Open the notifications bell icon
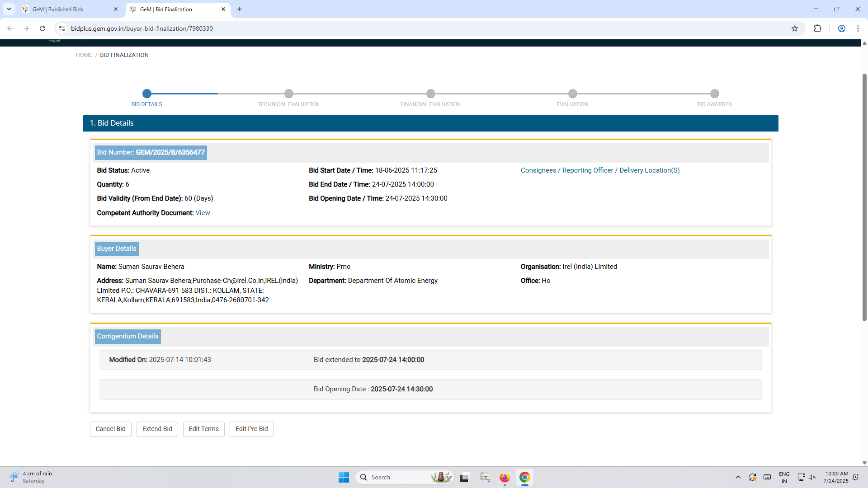Viewport: 868px width, 488px height. pyautogui.click(x=856, y=477)
